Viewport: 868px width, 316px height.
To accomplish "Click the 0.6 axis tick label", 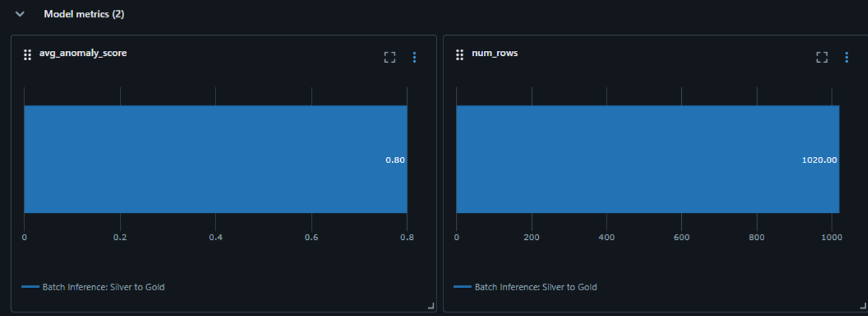I will 312,237.
